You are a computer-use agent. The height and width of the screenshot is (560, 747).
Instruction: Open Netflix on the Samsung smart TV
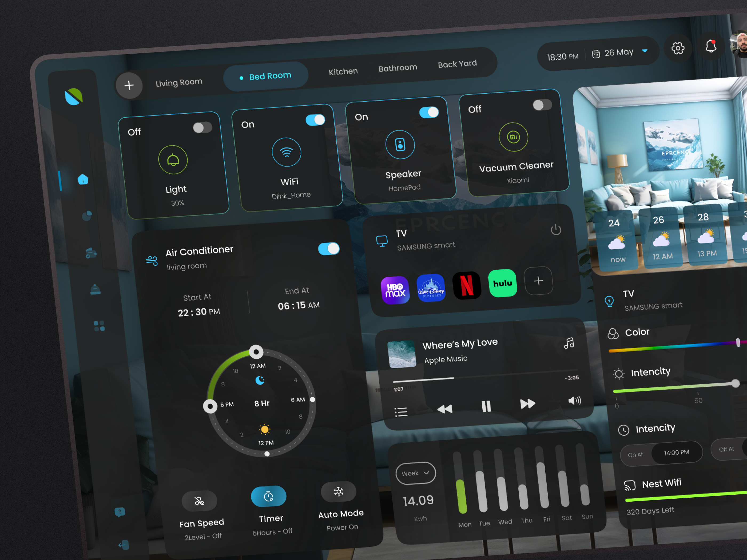tap(467, 285)
